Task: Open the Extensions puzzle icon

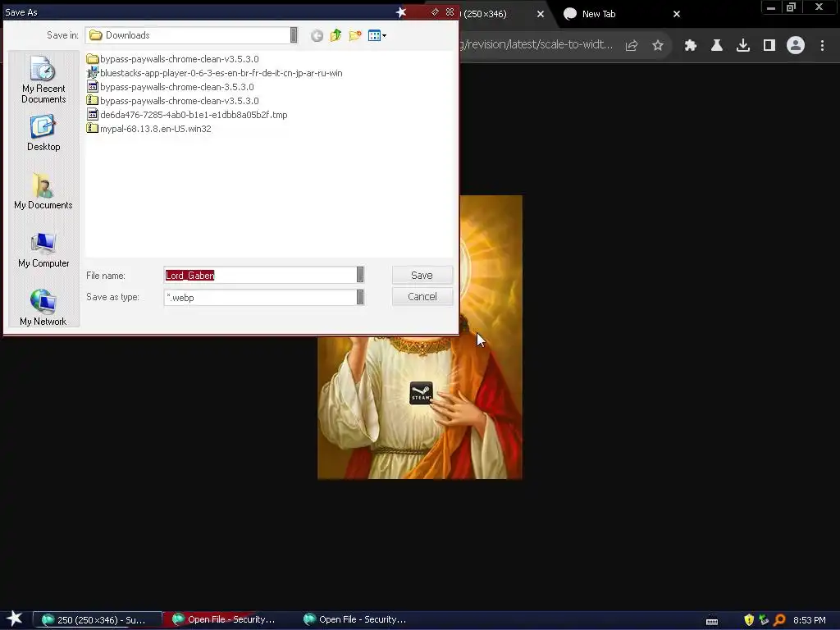Action: (691, 46)
